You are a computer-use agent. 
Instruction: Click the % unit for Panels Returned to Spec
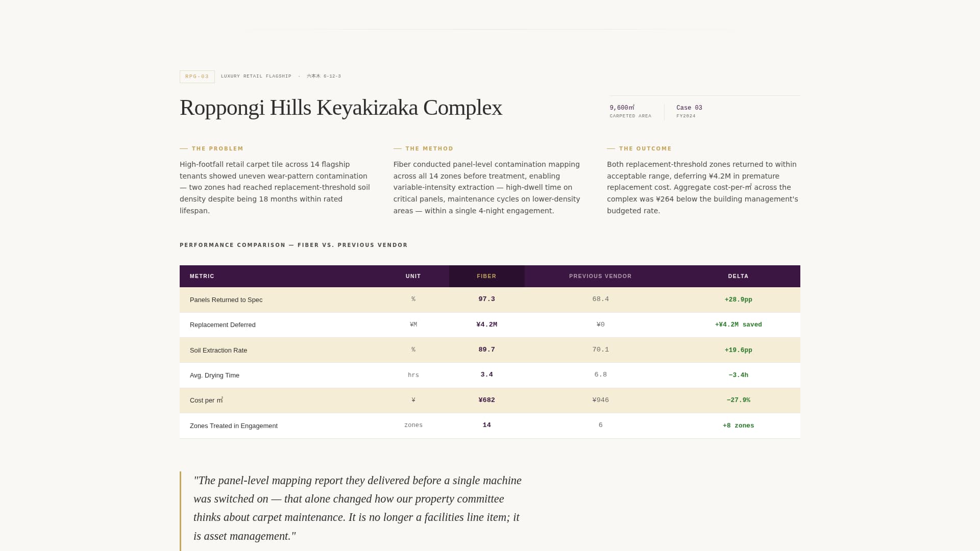413,299
